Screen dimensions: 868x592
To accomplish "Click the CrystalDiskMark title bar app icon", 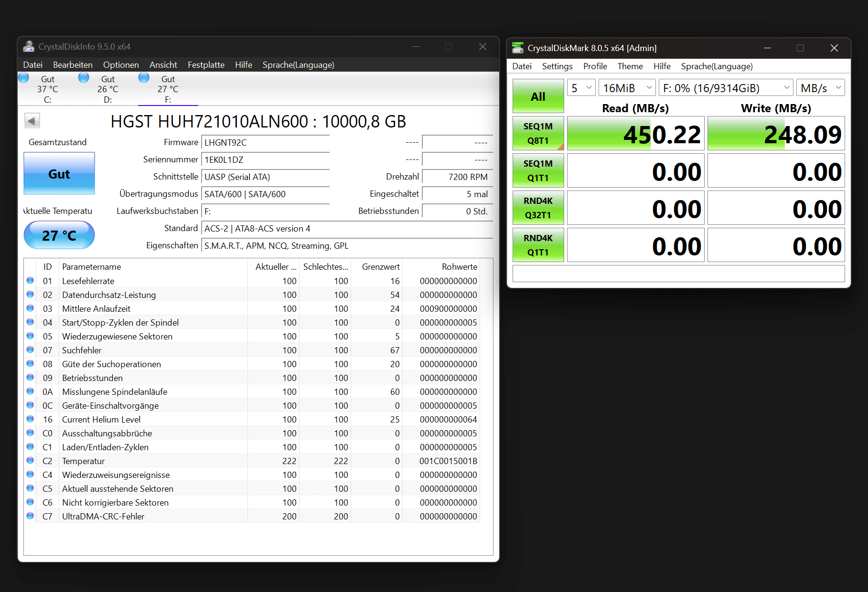I will tap(518, 48).
